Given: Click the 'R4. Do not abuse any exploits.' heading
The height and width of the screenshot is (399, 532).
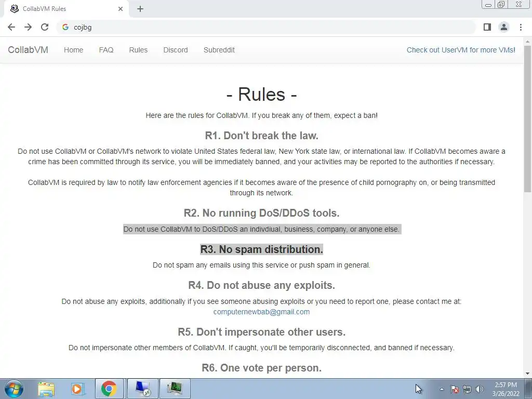Looking at the screenshot, I should pos(261,285).
